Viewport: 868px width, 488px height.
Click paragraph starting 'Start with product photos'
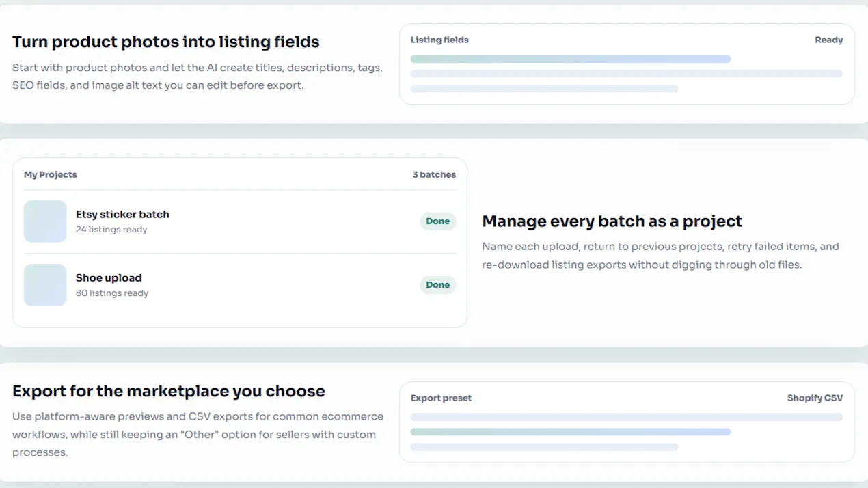198,77
